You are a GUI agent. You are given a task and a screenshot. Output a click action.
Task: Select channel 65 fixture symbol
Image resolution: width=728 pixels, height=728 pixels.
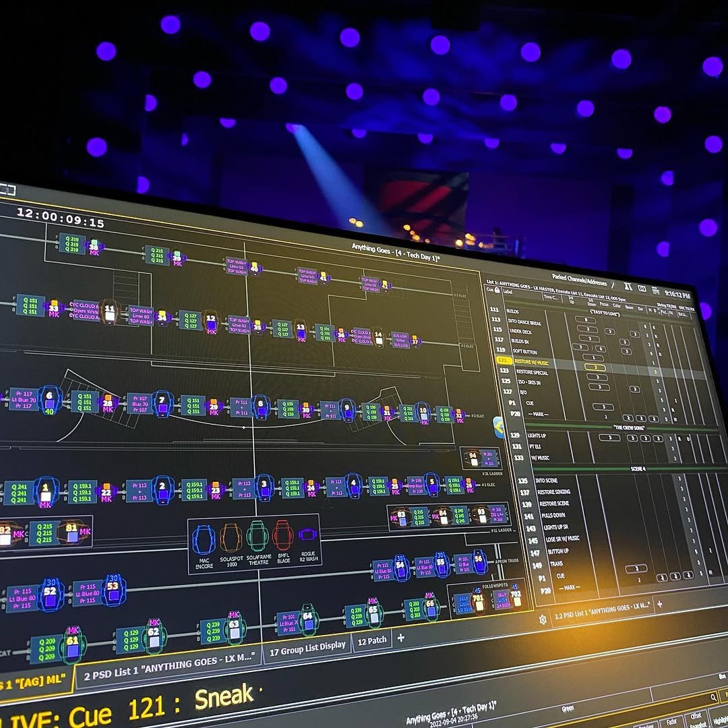pos(373,613)
